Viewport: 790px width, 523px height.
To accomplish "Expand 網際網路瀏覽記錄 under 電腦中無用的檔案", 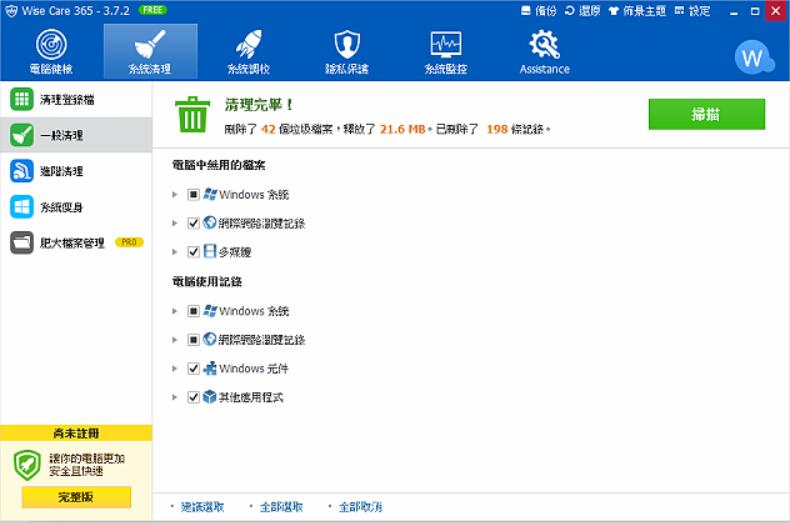I will [x=175, y=223].
